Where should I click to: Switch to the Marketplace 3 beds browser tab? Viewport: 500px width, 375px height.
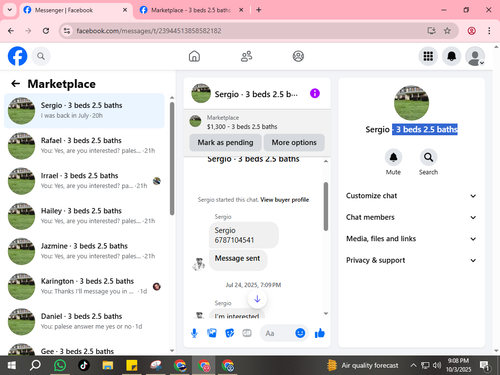coord(192,10)
